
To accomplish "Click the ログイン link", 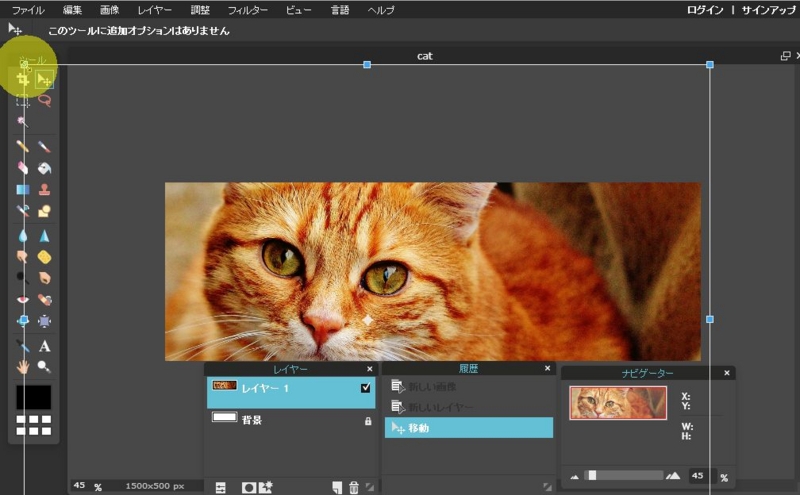I will pyautogui.click(x=705, y=10).
